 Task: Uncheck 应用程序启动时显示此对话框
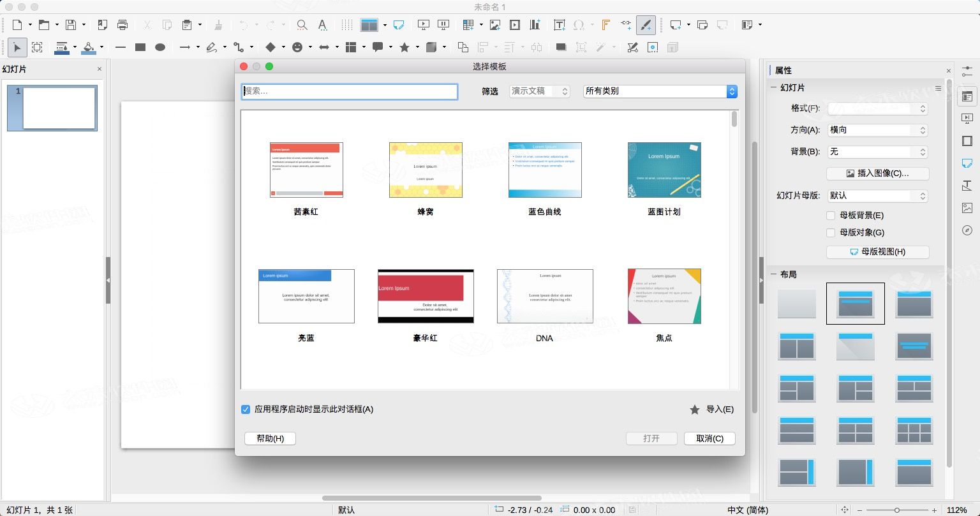(x=246, y=409)
